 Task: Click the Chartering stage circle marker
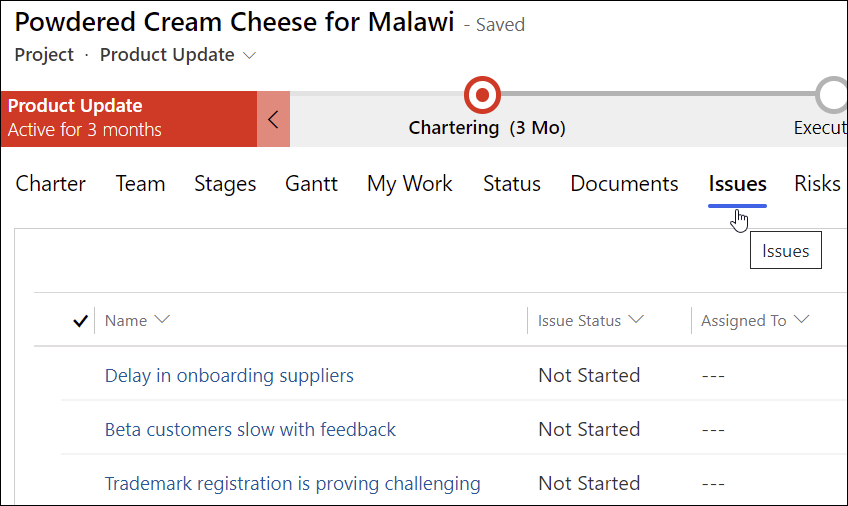tap(483, 95)
